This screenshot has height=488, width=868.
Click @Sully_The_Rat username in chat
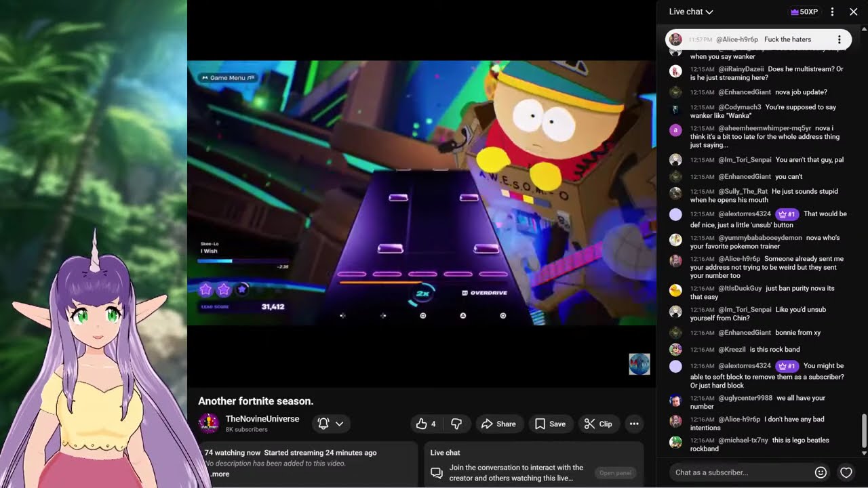point(743,192)
